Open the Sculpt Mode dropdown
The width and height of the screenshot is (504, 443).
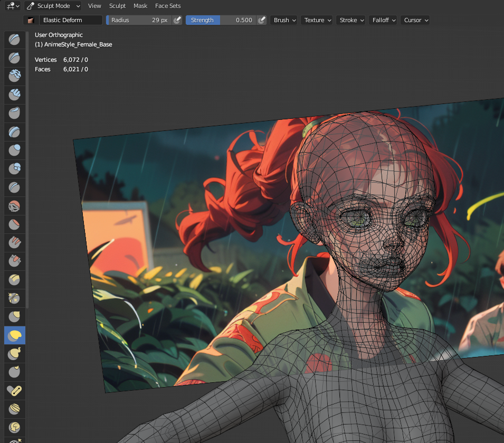click(53, 6)
